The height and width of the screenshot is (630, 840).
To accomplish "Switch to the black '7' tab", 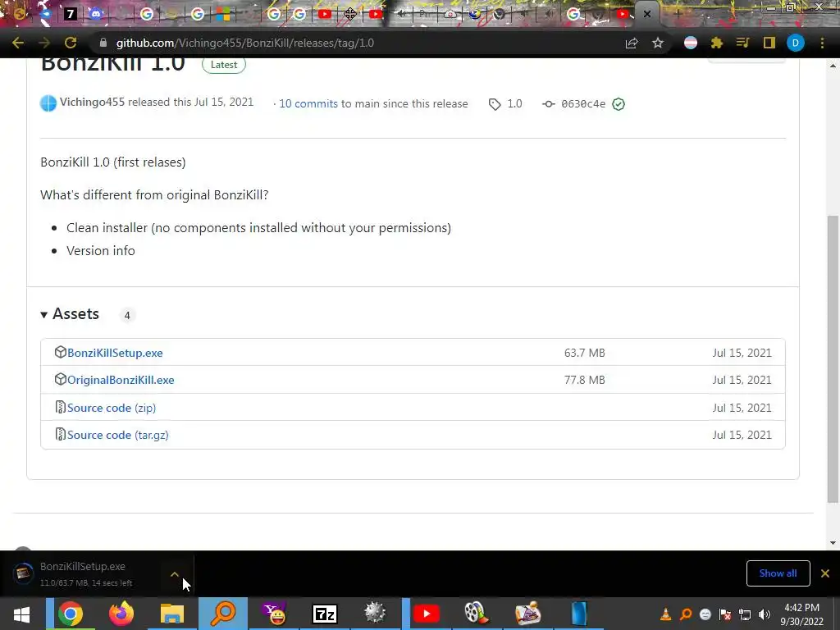I will pyautogui.click(x=71, y=14).
